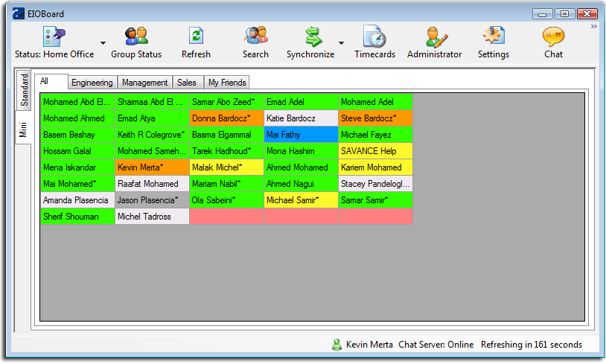Select the Basem Beshay cell
The image size is (606, 364).
click(77, 135)
